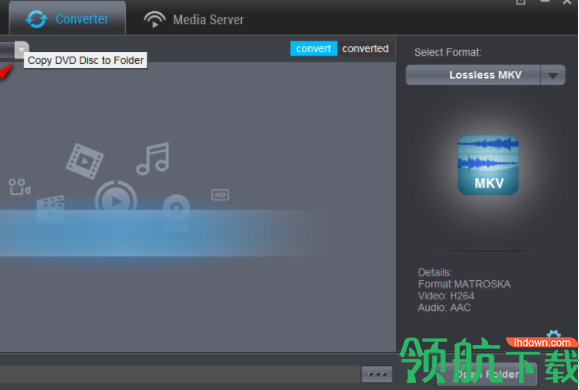Click the HD badge icon in drop area
Image resolution: width=579 pixels, height=390 pixels.
220,195
